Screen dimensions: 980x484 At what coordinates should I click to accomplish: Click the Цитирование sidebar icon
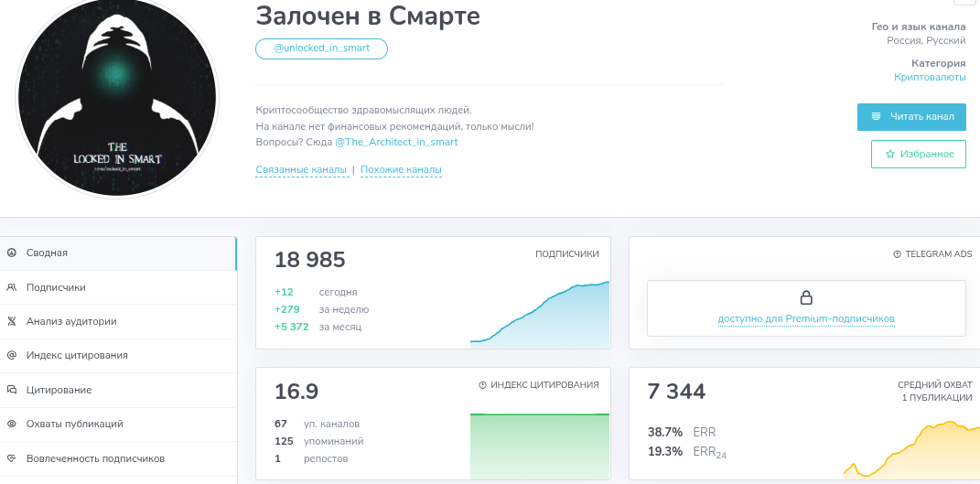click(x=11, y=390)
